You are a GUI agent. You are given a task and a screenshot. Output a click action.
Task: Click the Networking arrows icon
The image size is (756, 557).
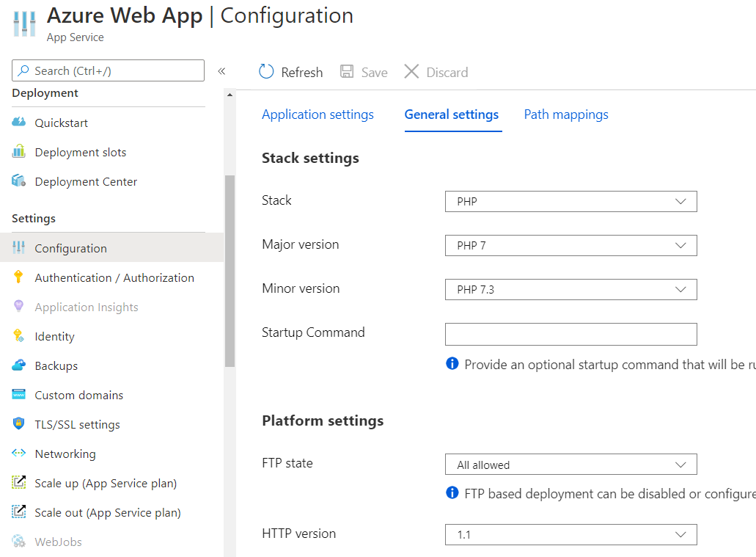click(x=19, y=453)
